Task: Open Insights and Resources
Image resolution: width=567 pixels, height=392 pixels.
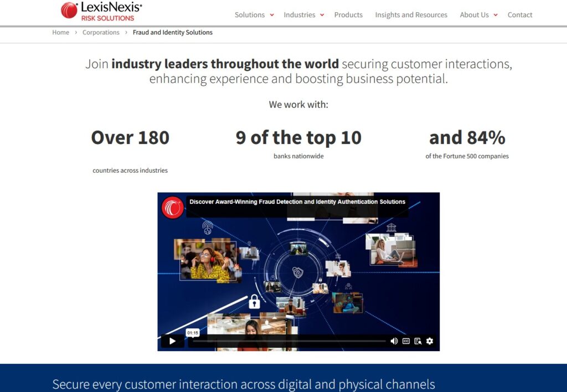Action: point(411,15)
